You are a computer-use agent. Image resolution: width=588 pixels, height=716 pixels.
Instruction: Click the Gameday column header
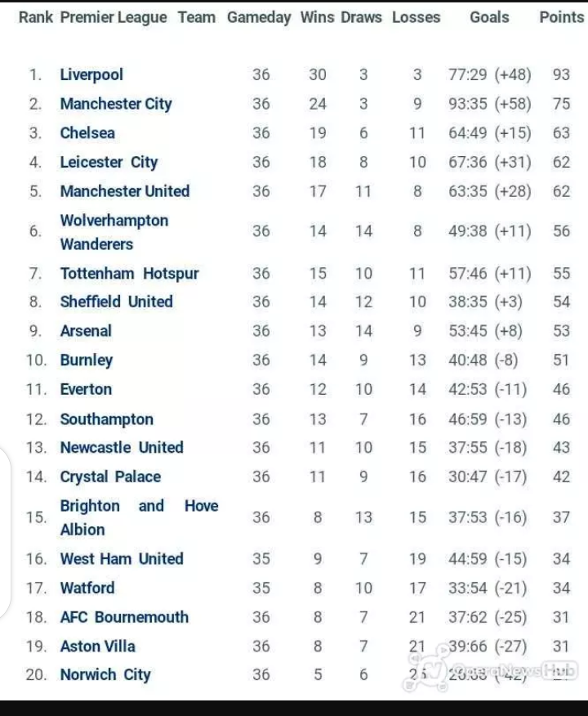(x=259, y=17)
